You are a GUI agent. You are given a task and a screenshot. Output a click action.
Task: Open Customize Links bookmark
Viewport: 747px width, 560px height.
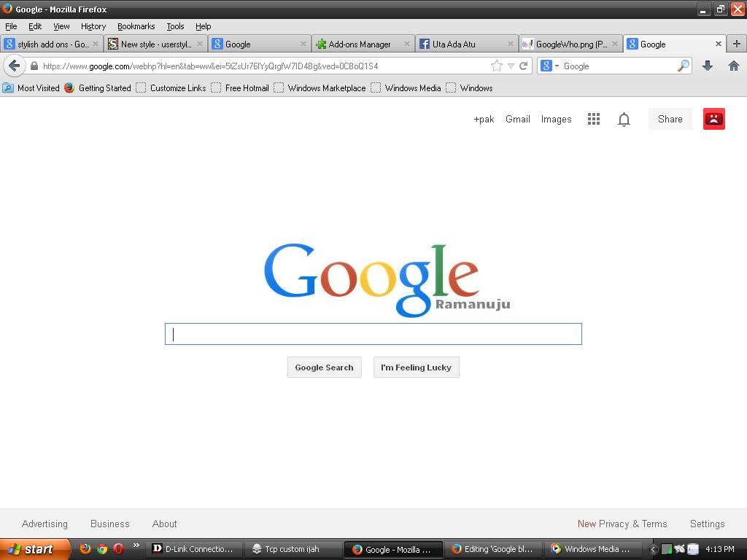[171, 88]
